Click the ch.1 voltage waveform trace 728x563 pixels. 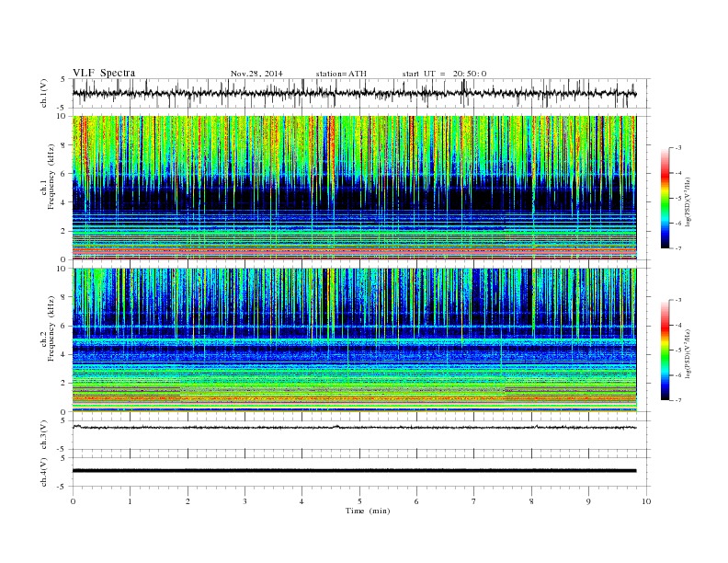[x=354, y=93]
